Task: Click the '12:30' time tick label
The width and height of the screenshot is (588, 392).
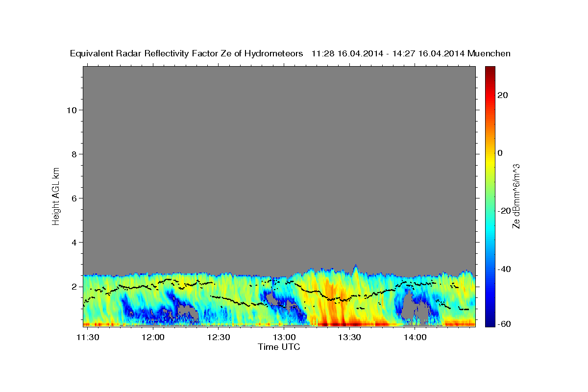Action: (219, 337)
